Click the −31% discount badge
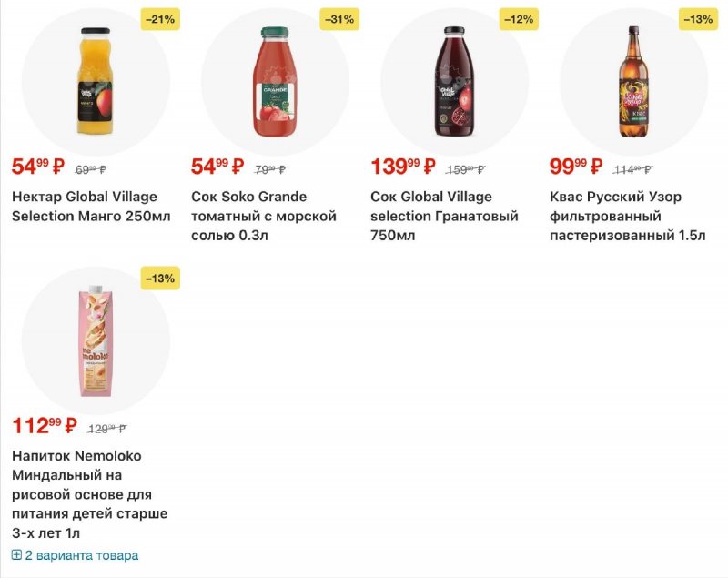The width and height of the screenshot is (728, 578). [339, 19]
